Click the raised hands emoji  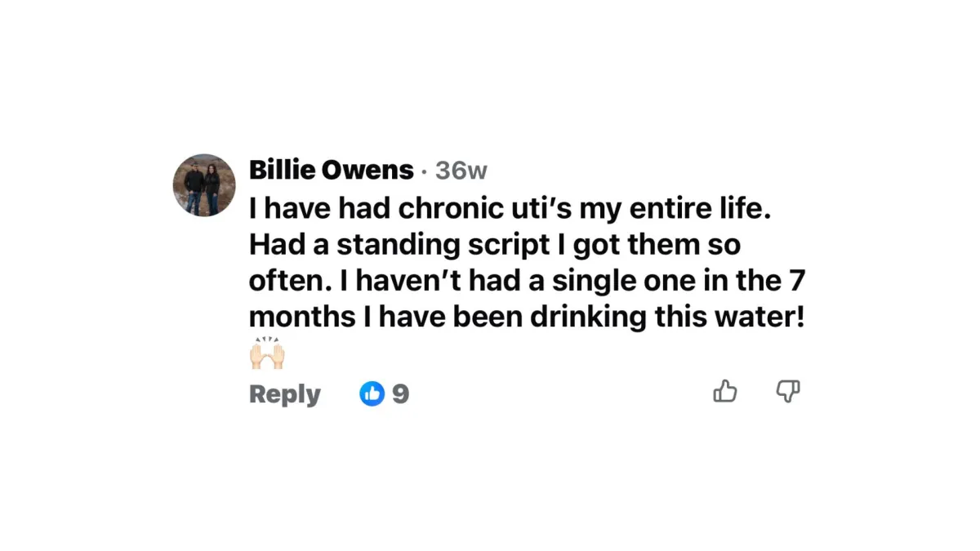tap(266, 354)
